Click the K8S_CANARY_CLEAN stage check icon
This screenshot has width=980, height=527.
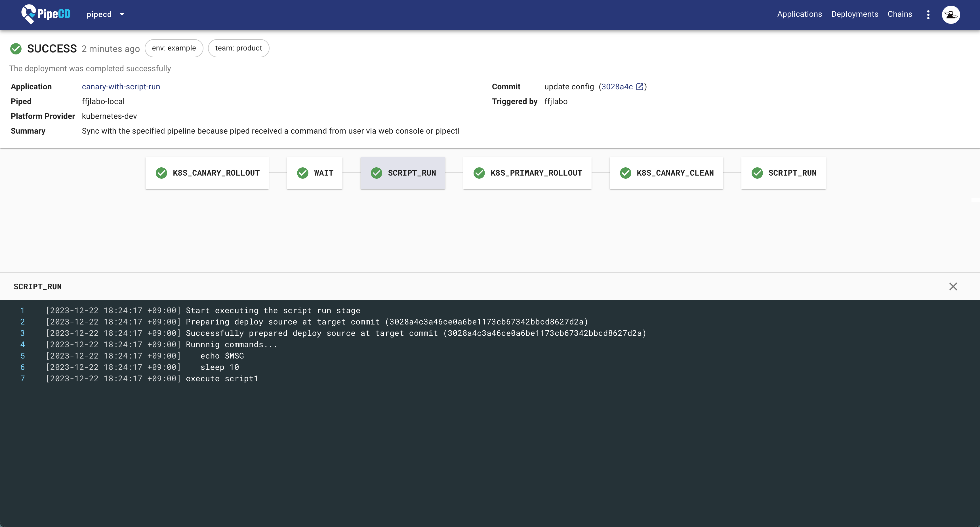pyautogui.click(x=625, y=173)
